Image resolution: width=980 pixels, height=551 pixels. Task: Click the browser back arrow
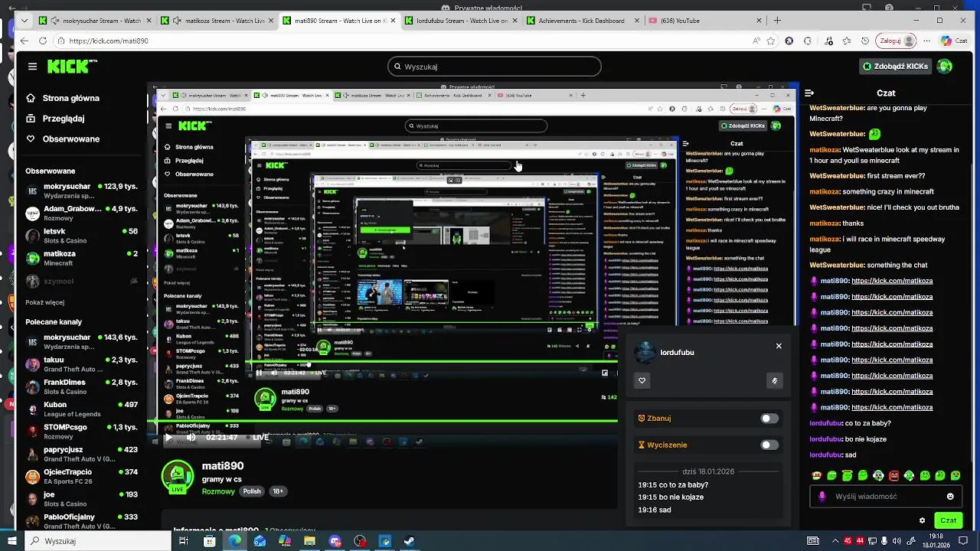click(24, 41)
